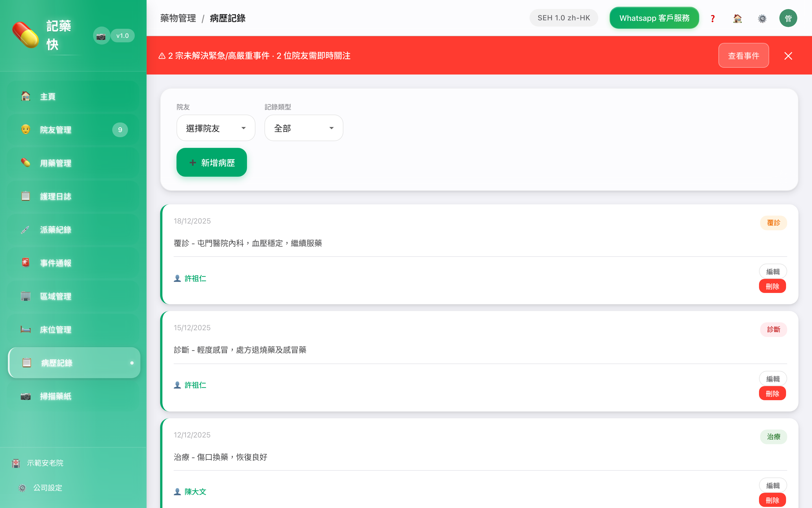The image size is (812, 508).
Task: Click the 管 user avatar
Action: [x=788, y=18]
